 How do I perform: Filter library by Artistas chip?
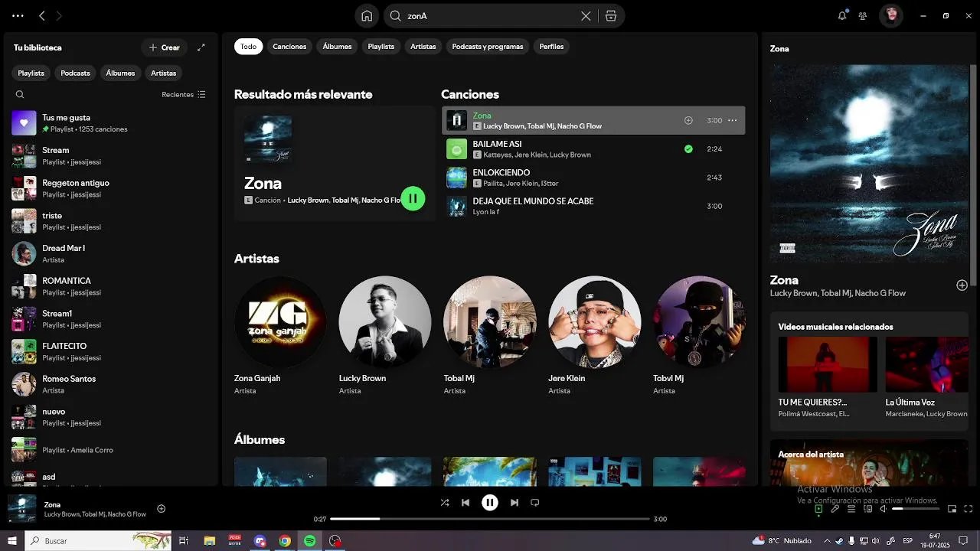[x=163, y=73]
